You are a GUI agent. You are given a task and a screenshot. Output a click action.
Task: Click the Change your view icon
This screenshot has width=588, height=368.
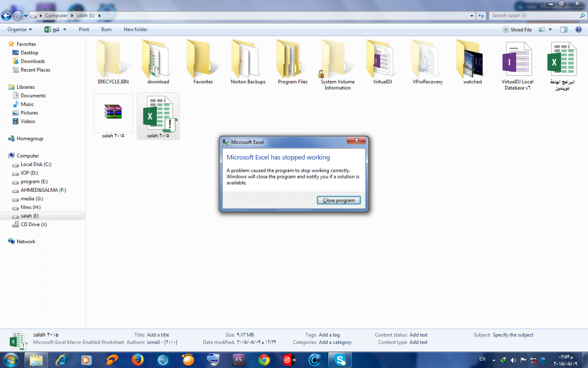[x=541, y=29]
